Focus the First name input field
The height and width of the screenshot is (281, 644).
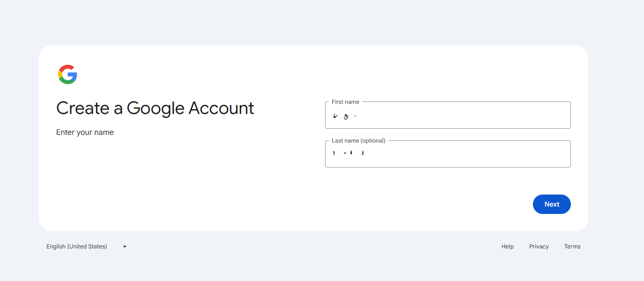pos(447,116)
